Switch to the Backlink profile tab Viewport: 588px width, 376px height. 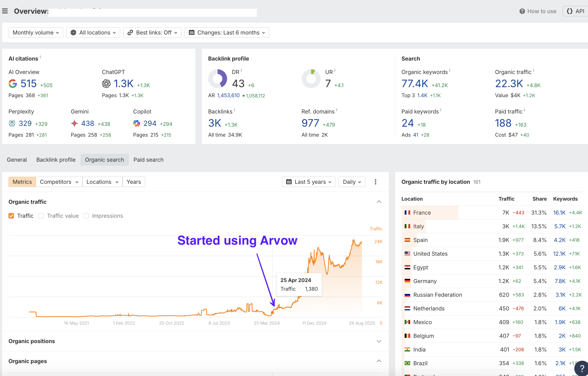[56, 160]
